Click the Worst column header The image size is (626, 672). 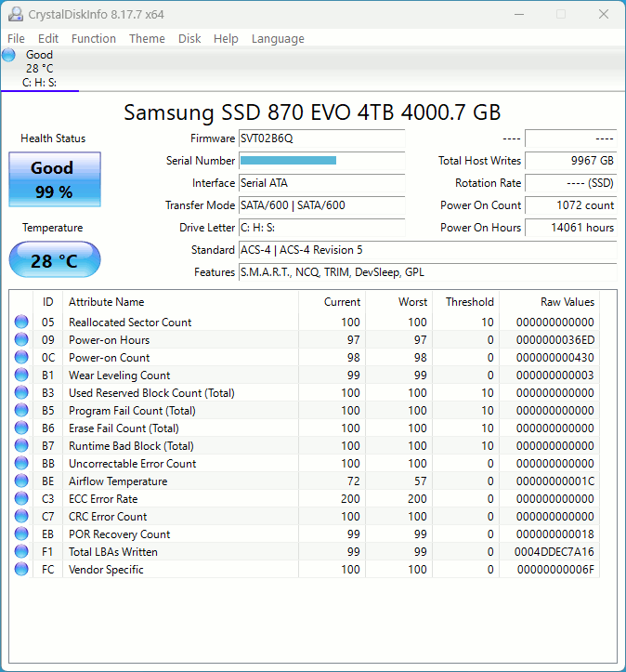coord(399,302)
